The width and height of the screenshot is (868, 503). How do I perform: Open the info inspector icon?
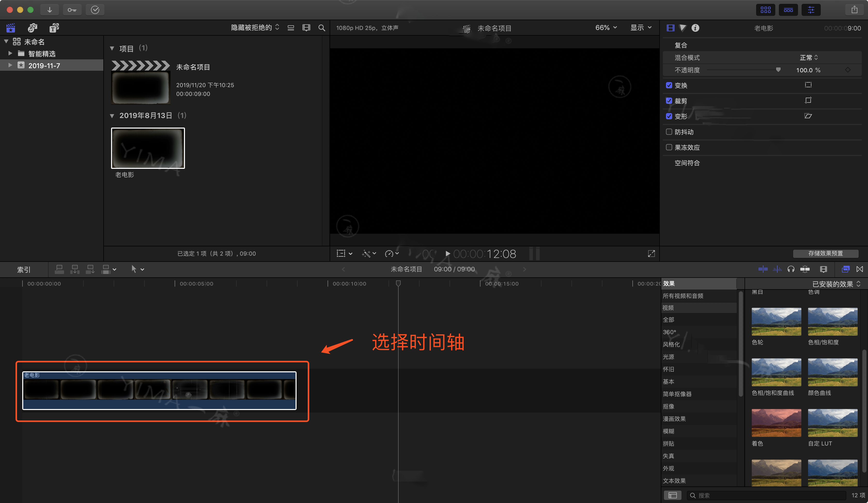695,28
